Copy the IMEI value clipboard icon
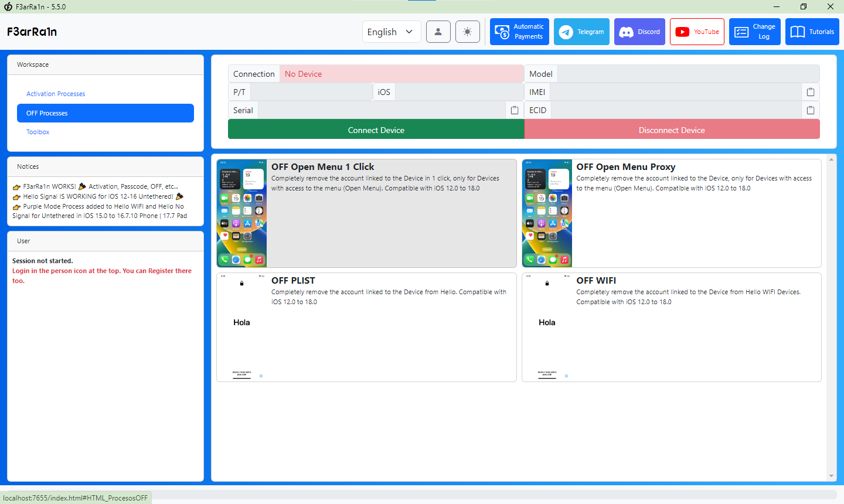 811,92
